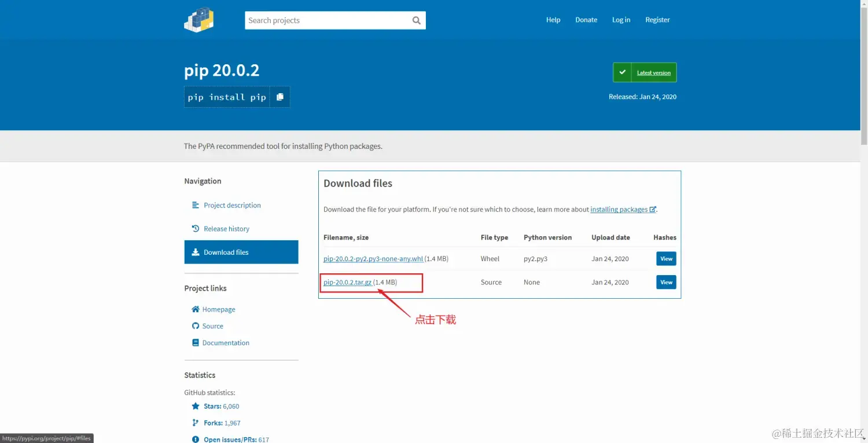Viewport: 868px width, 443px height.
Task: Follow the installing packages link
Action: [x=619, y=210]
